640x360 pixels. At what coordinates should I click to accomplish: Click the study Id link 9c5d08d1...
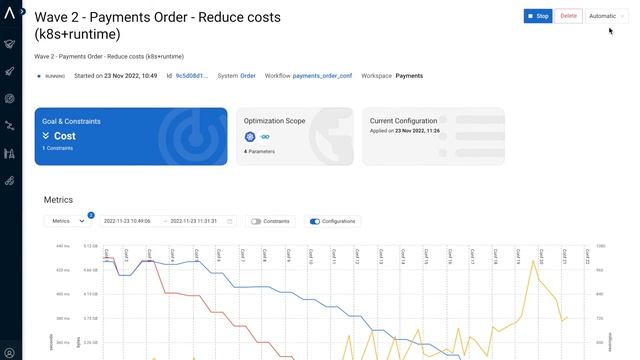(x=191, y=76)
